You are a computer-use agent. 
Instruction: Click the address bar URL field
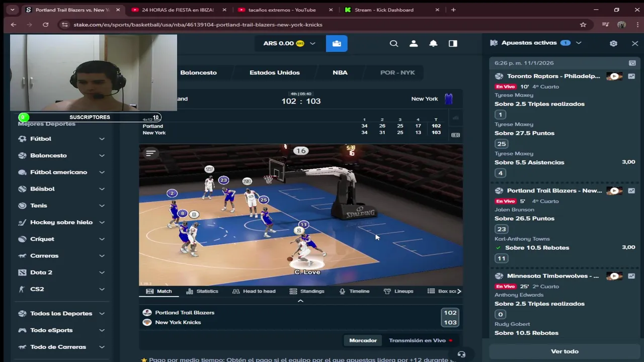click(322, 25)
